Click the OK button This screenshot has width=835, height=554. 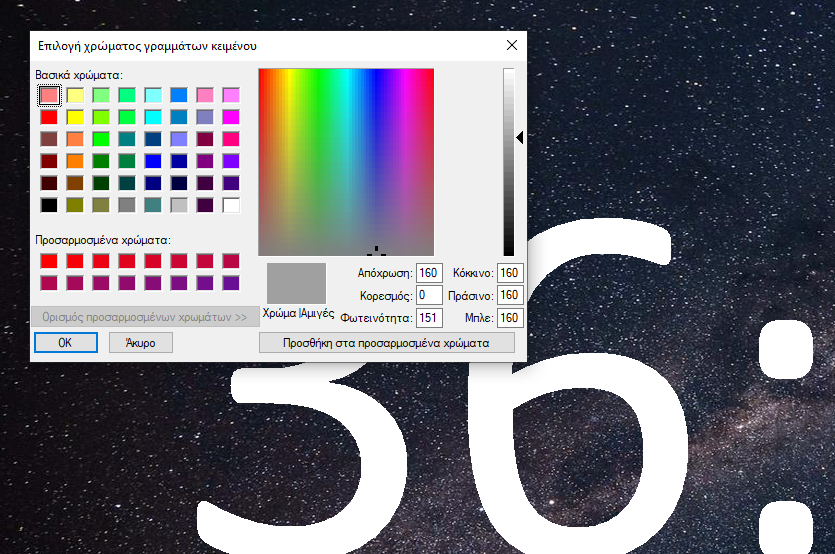65,342
